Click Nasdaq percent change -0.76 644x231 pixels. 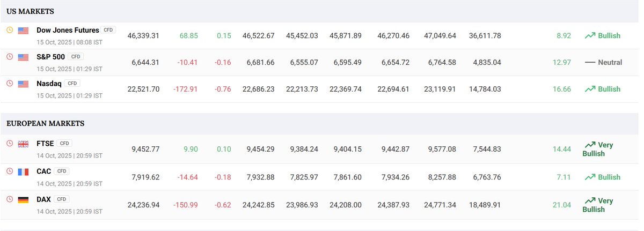click(223, 89)
